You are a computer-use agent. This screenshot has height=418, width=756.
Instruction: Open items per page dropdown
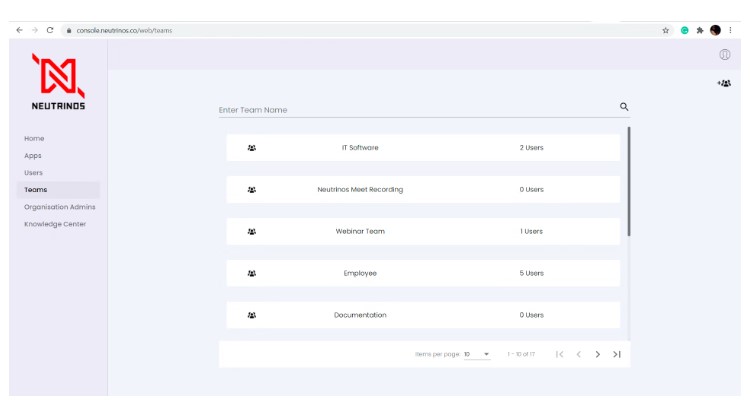tap(478, 354)
